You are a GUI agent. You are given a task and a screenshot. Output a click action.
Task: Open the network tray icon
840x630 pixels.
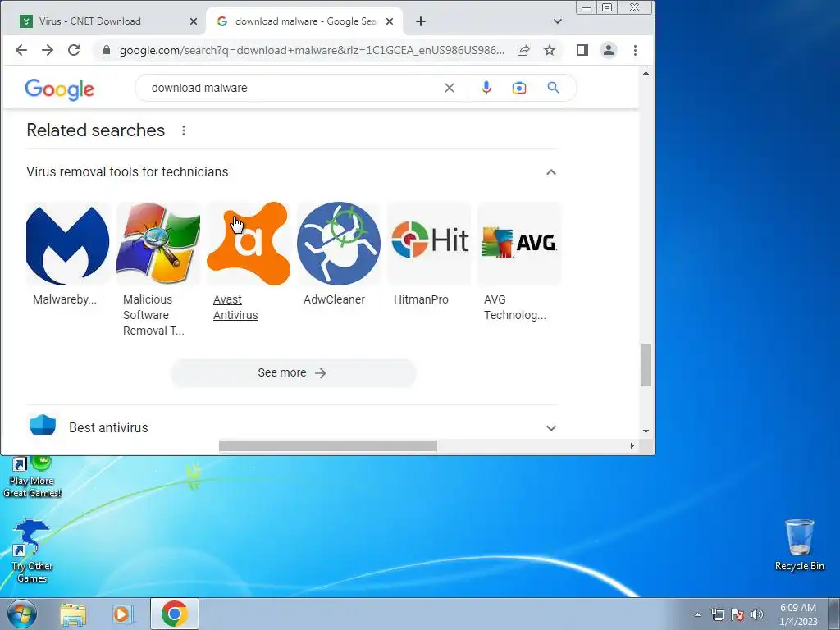(x=717, y=614)
